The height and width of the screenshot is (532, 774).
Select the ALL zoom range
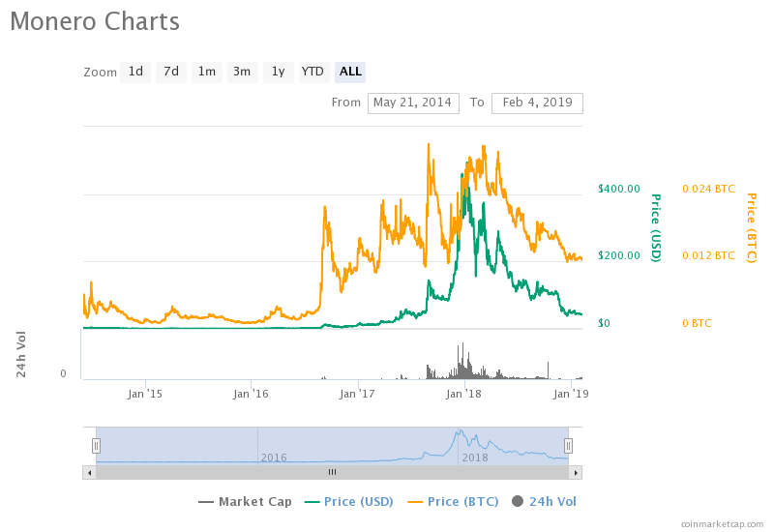[350, 72]
